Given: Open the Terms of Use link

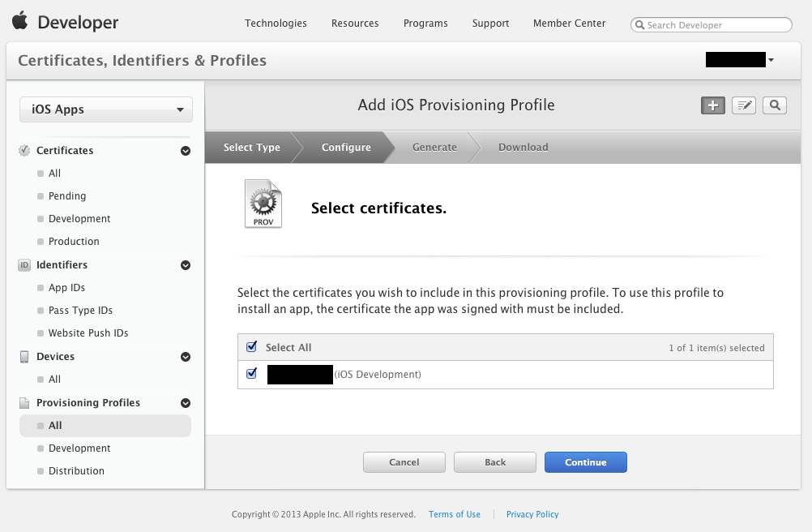Looking at the screenshot, I should click(x=454, y=514).
